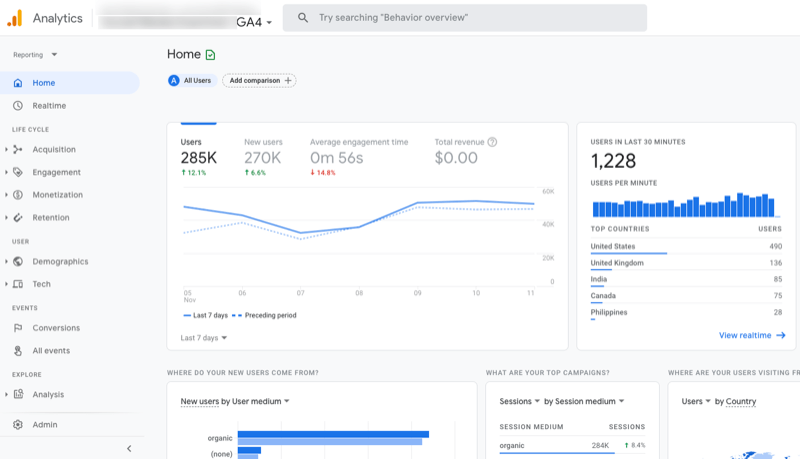Go to Home in the sidebar
Image resolution: width=800 pixels, height=459 pixels.
69,83
